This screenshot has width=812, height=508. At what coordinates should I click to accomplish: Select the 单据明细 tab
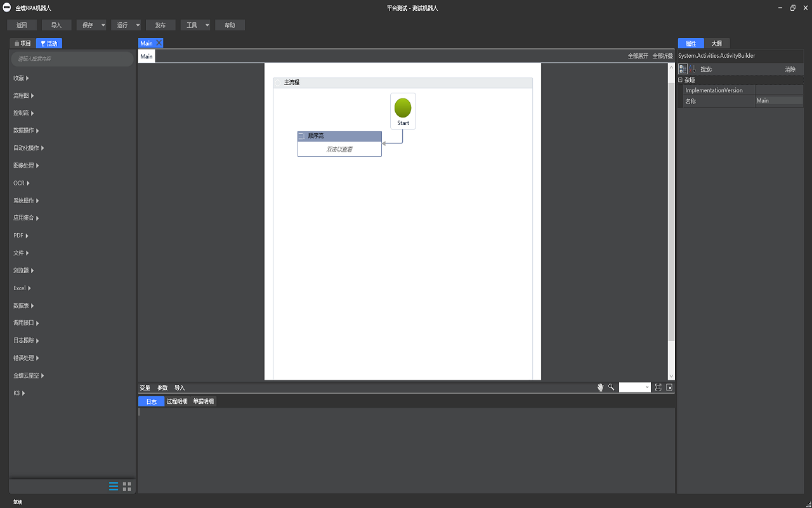click(x=204, y=401)
